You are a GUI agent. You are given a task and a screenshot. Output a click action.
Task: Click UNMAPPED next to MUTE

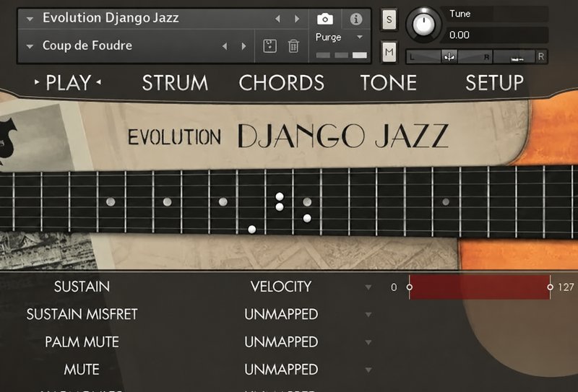(281, 370)
